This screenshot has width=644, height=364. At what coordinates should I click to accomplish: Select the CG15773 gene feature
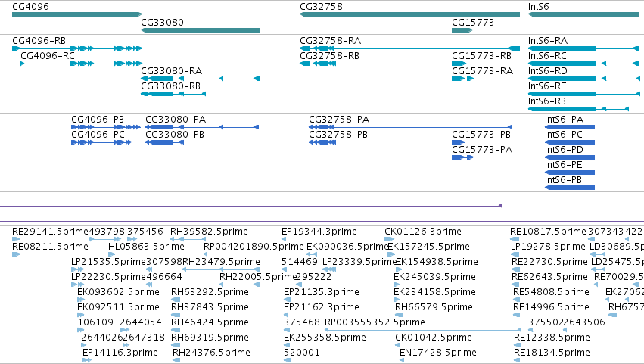pos(462,30)
